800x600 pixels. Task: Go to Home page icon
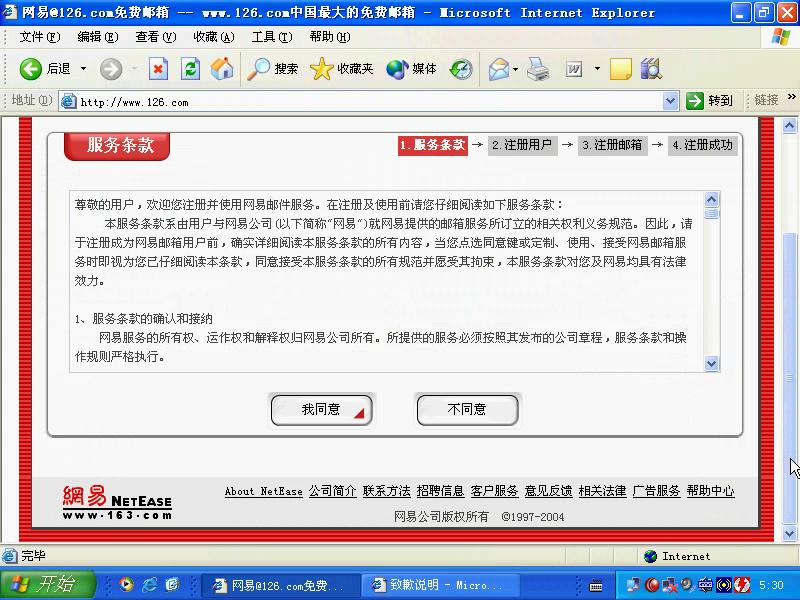(222, 69)
